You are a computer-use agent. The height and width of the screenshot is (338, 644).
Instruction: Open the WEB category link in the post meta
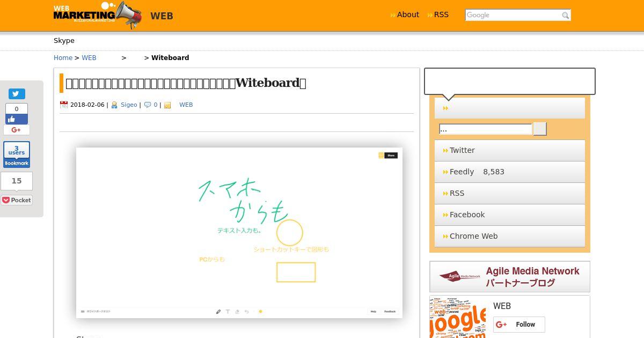(x=186, y=105)
